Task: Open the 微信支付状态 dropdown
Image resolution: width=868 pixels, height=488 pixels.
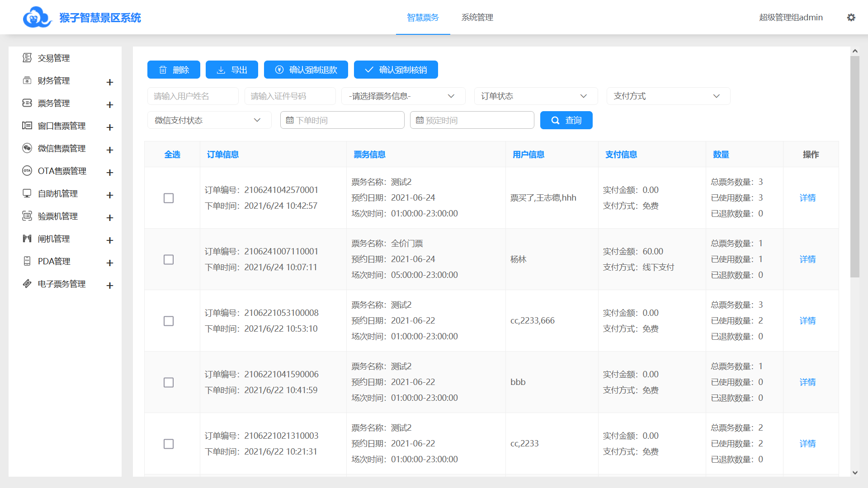Action: click(x=209, y=120)
